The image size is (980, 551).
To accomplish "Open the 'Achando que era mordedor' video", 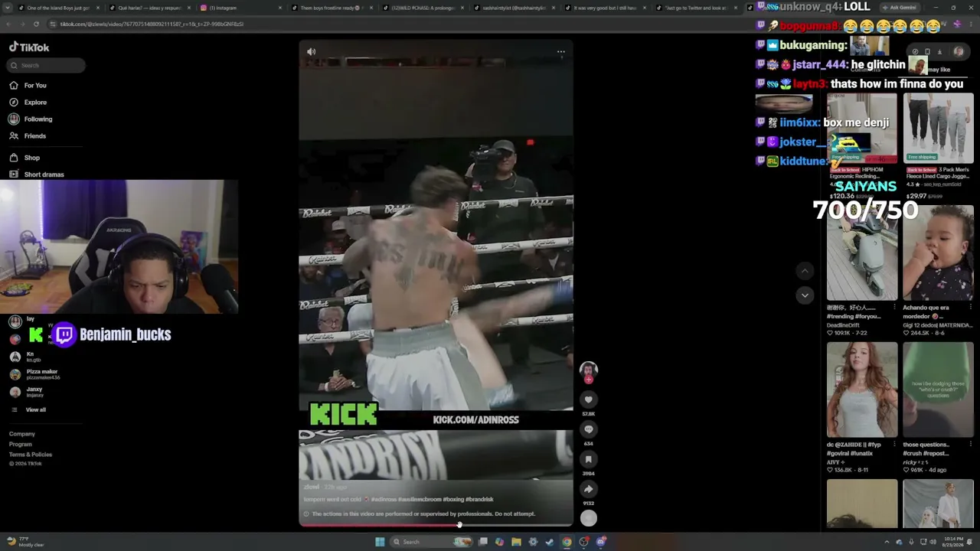I will point(938,253).
